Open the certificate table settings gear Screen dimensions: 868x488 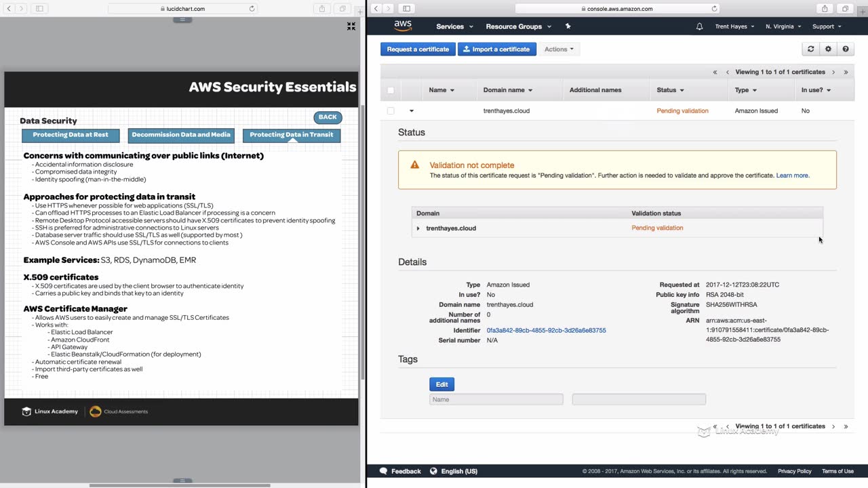pos(828,49)
